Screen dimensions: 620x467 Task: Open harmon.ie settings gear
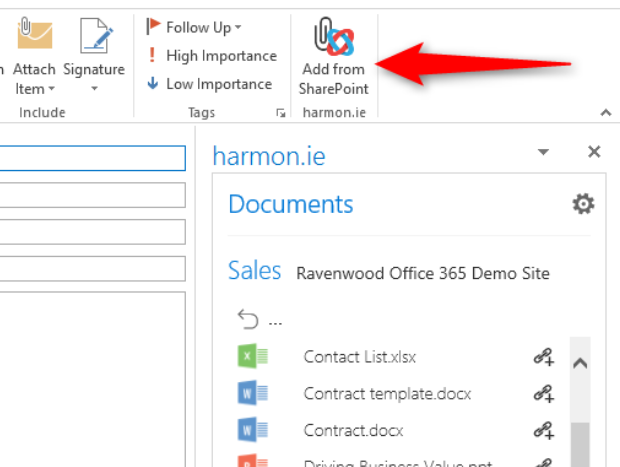pos(582,204)
